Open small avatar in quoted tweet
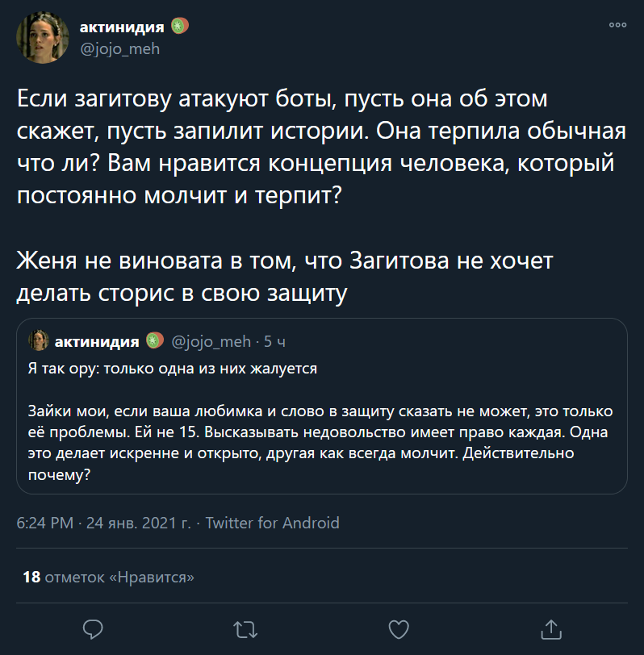This screenshot has width=644, height=655. [x=38, y=341]
